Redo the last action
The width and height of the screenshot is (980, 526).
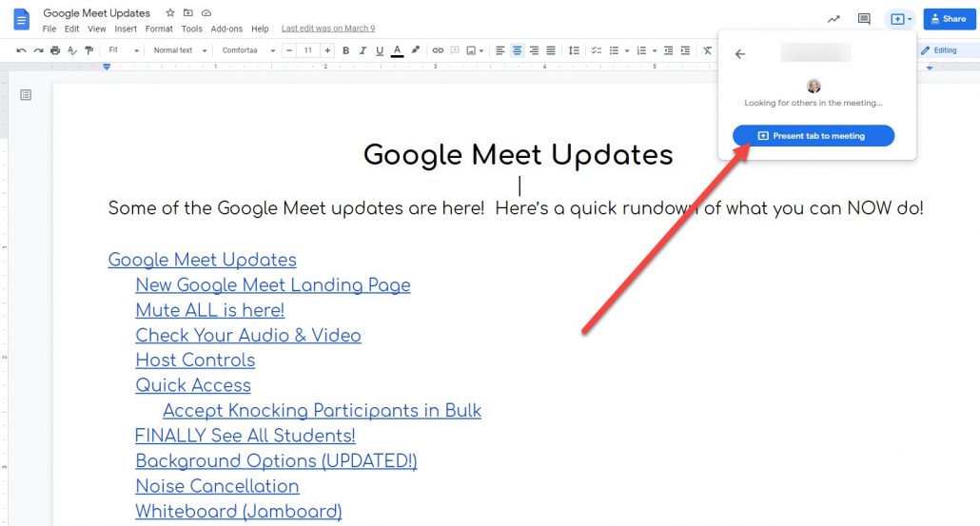38,50
